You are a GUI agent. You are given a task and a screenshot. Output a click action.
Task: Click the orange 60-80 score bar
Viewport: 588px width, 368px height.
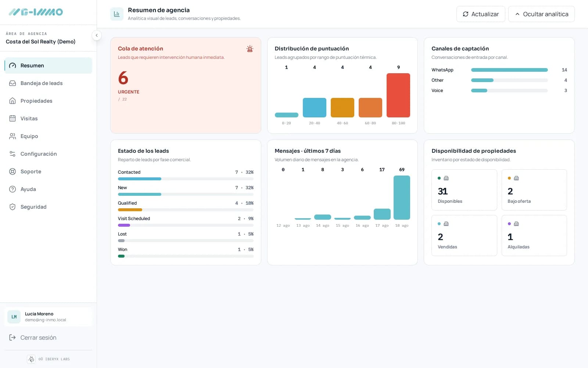(370, 107)
